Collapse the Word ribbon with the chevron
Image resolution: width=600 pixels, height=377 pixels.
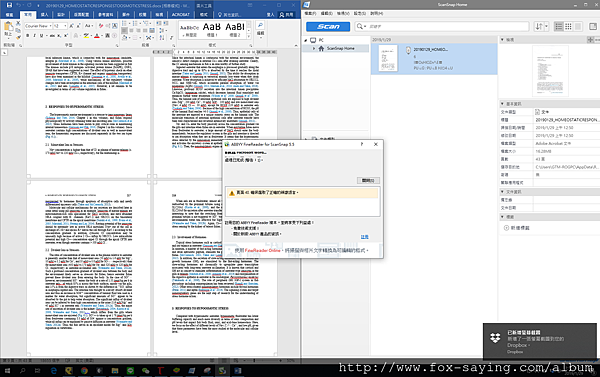(296, 45)
